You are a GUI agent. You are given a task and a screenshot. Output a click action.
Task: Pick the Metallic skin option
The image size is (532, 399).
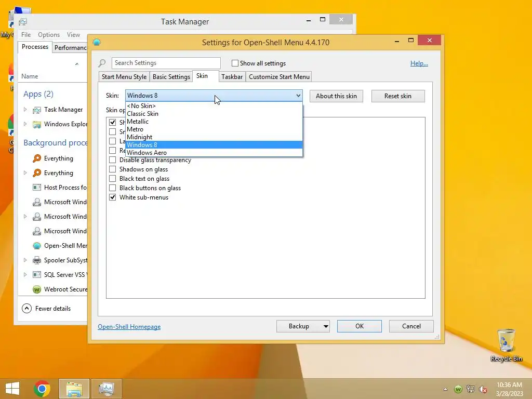(214, 122)
